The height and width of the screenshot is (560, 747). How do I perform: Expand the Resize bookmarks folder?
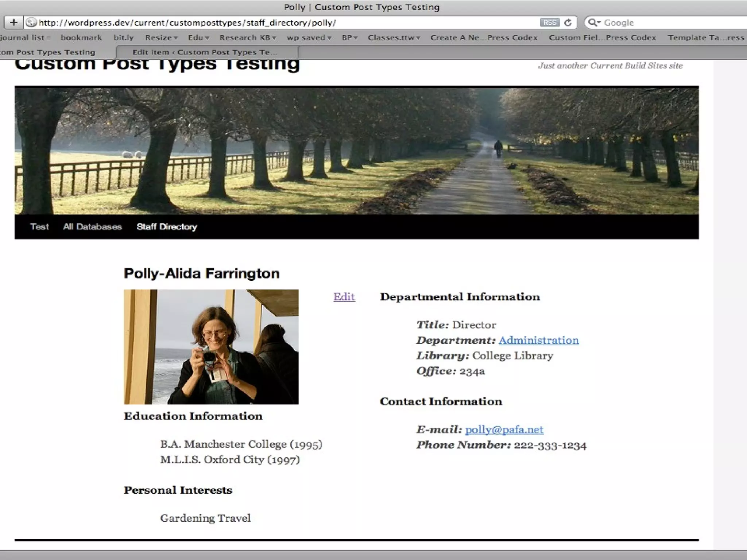pos(161,38)
